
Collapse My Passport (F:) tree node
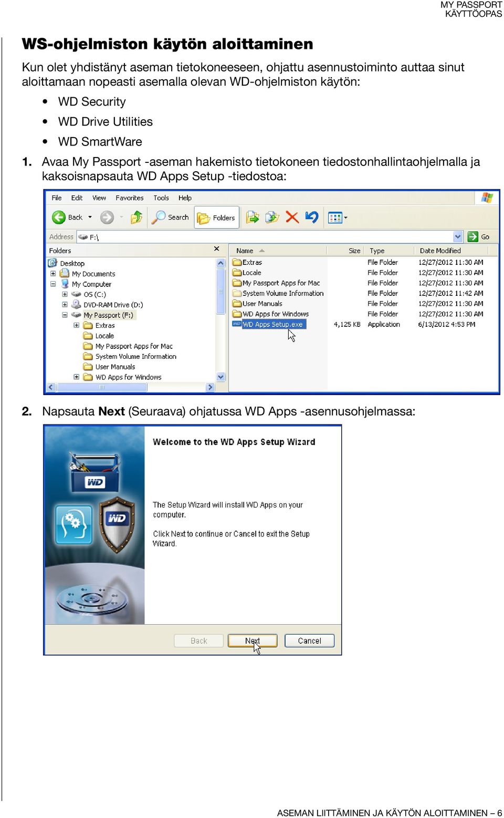pyautogui.click(x=65, y=315)
